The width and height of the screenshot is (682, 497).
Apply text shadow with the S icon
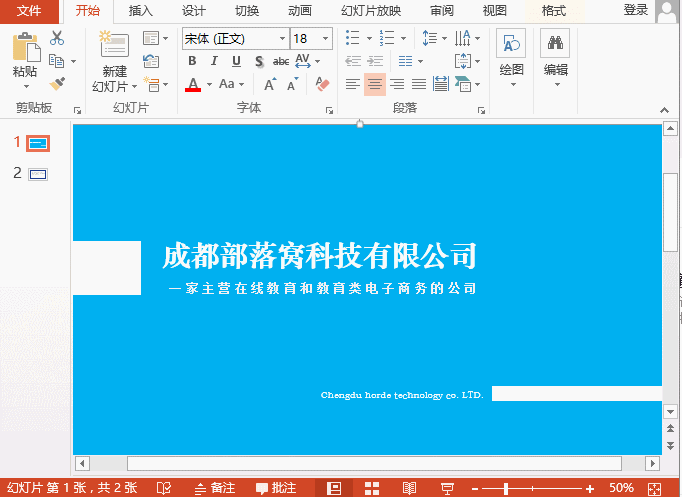coord(259,62)
